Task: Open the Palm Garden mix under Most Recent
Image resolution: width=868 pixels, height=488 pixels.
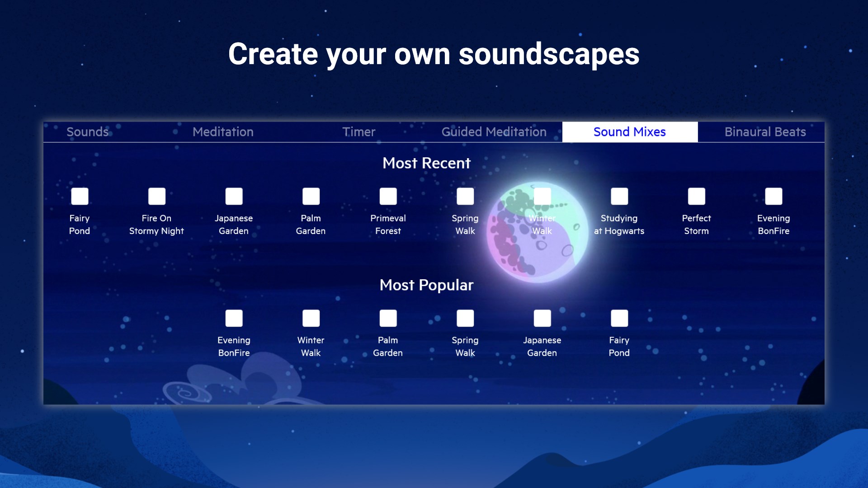Action: tap(311, 197)
